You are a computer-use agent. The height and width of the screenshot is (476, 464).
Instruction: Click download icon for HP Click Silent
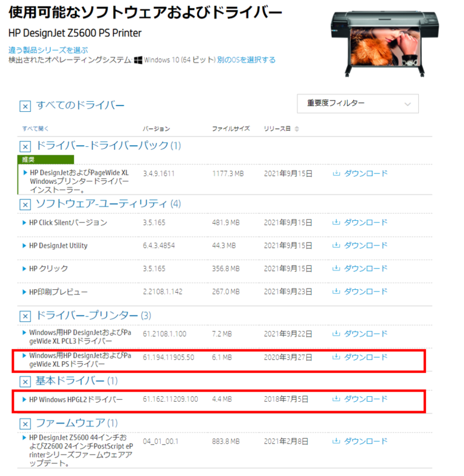336,222
